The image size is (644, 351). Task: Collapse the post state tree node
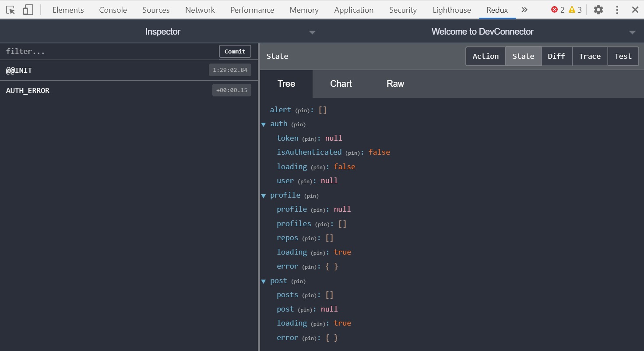[x=264, y=281]
